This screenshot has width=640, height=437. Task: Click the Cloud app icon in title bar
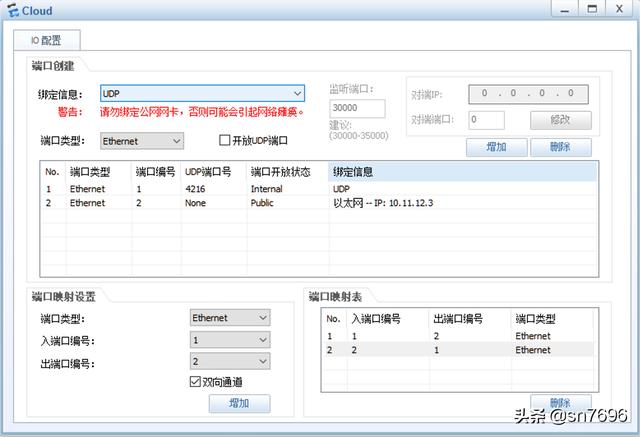(12, 10)
